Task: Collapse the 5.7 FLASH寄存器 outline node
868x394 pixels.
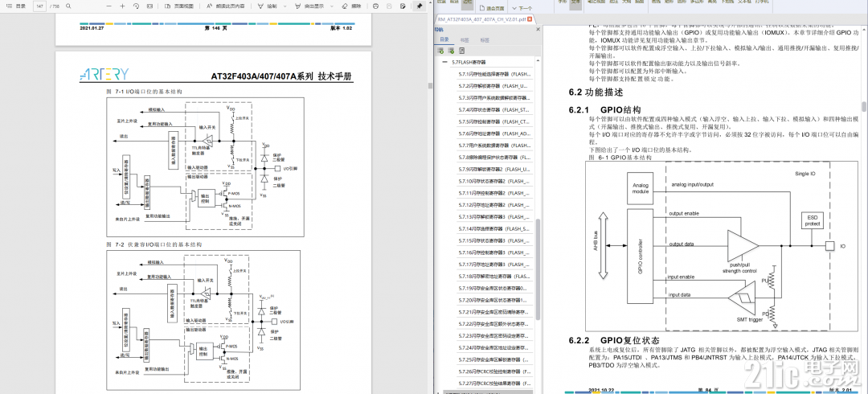Action: [x=444, y=63]
